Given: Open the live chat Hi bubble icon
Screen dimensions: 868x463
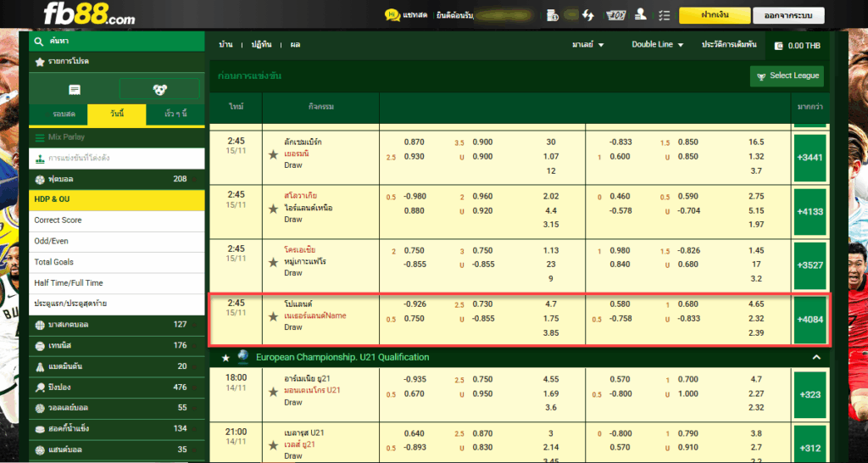Looking at the screenshot, I should pos(392,15).
